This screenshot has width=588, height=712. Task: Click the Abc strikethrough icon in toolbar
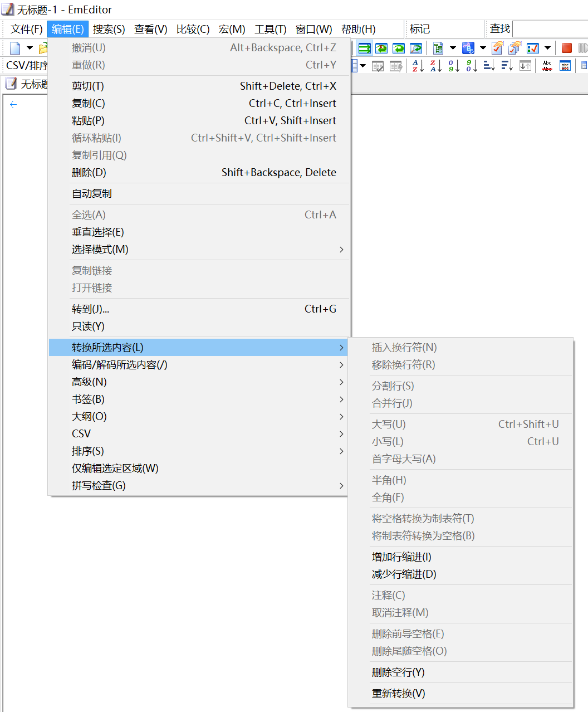(x=547, y=66)
